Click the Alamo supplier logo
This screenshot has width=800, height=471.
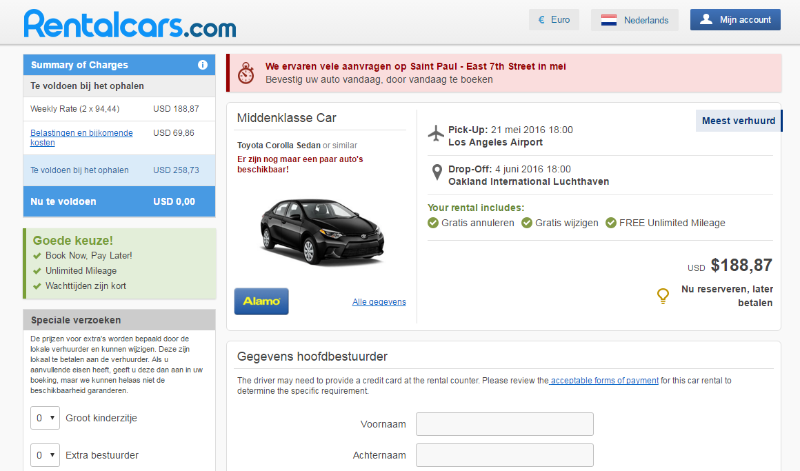click(261, 301)
